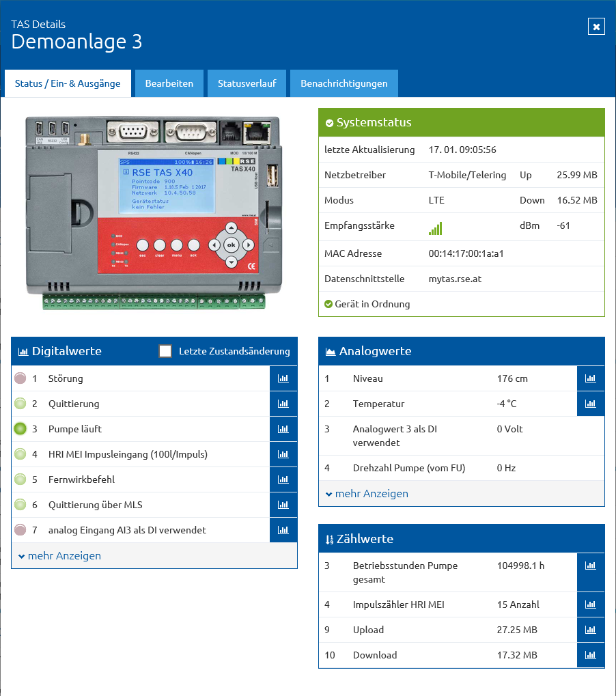616x696 pixels.
Task: Show chart for Fernwirkbefehl row
Action: pyautogui.click(x=283, y=480)
